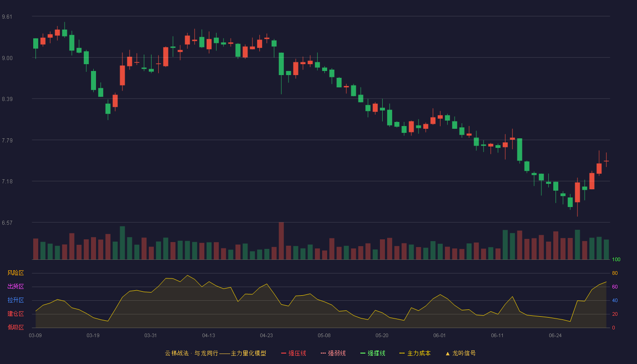Toggle the 主力成本 legend series

click(x=415, y=353)
